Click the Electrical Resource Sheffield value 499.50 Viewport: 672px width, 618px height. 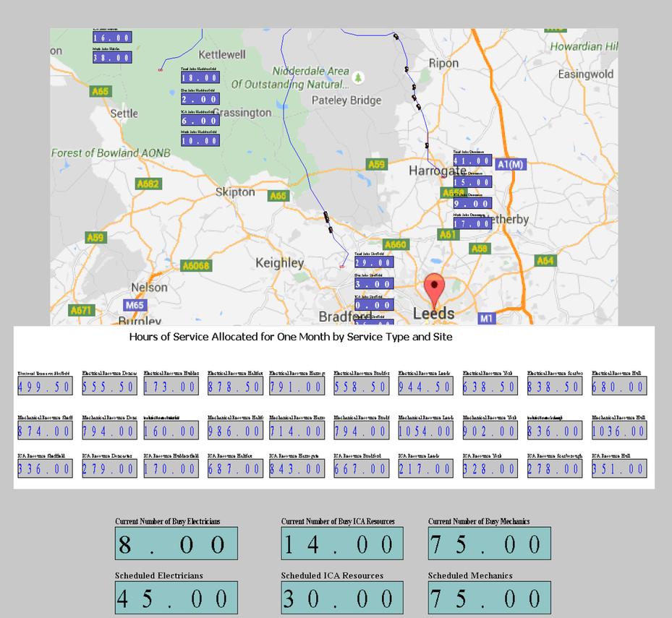point(45,386)
